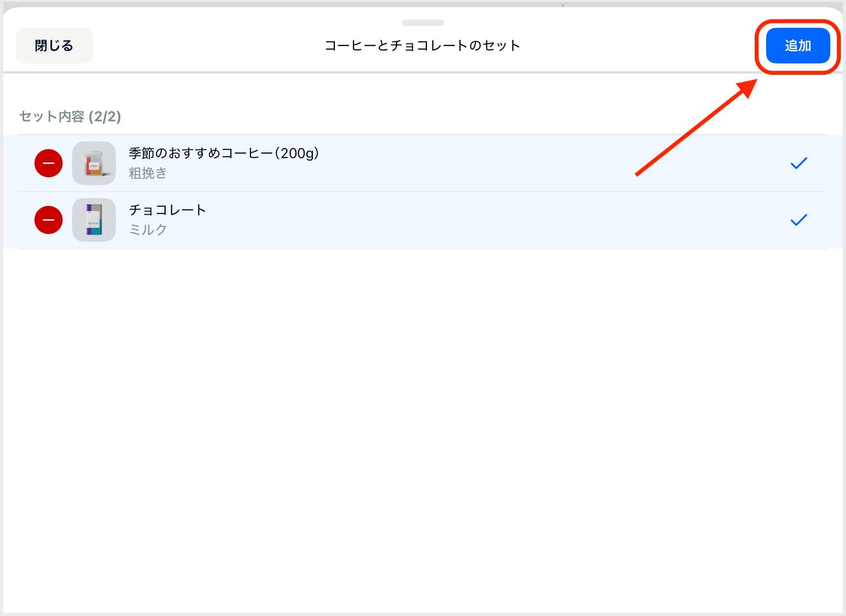
Task: Grab the sheet drag handle at top
Action: pos(423,23)
